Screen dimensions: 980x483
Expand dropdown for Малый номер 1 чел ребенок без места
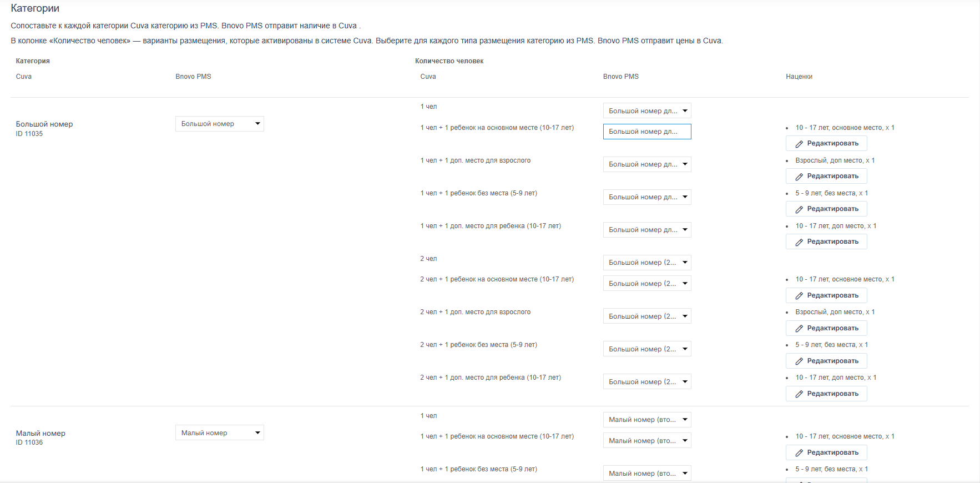coord(647,474)
